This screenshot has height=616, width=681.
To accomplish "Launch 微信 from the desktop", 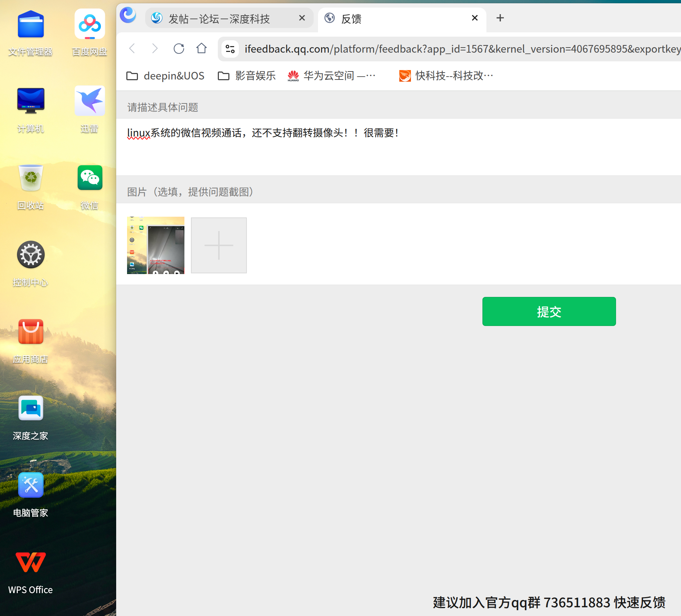I will (90, 187).
